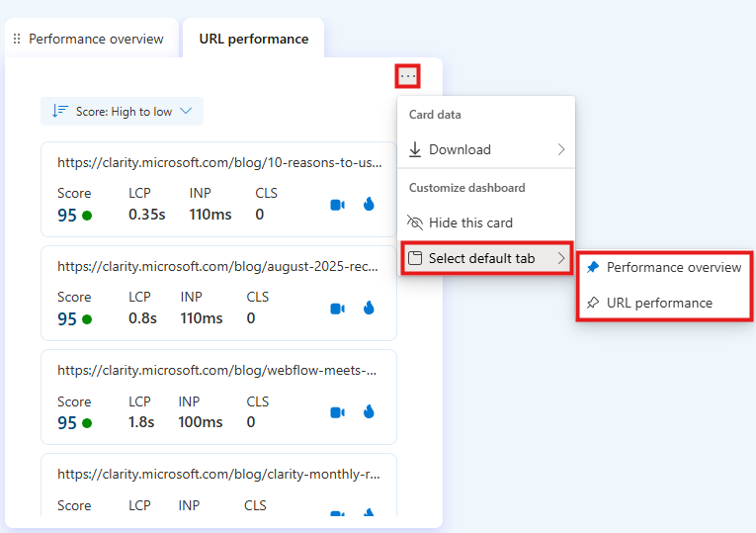Expand the Select default tab submenu chevron
The height and width of the screenshot is (533, 756).
561,258
